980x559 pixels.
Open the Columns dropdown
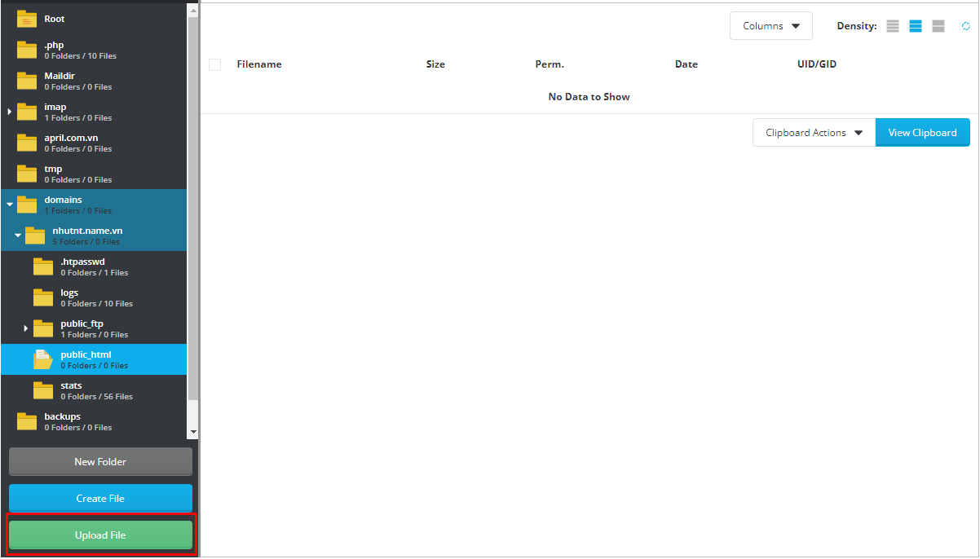coord(770,26)
